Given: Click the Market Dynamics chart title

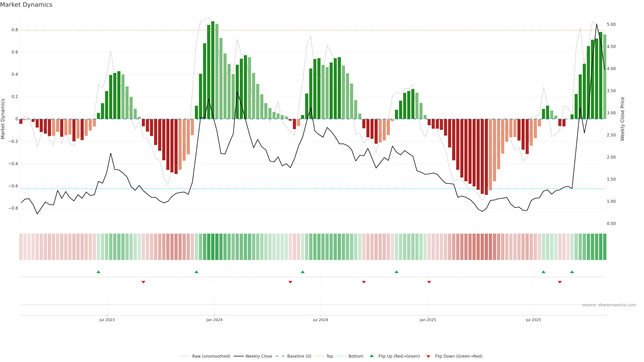Looking at the screenshot, I should [x=26, y=5].
